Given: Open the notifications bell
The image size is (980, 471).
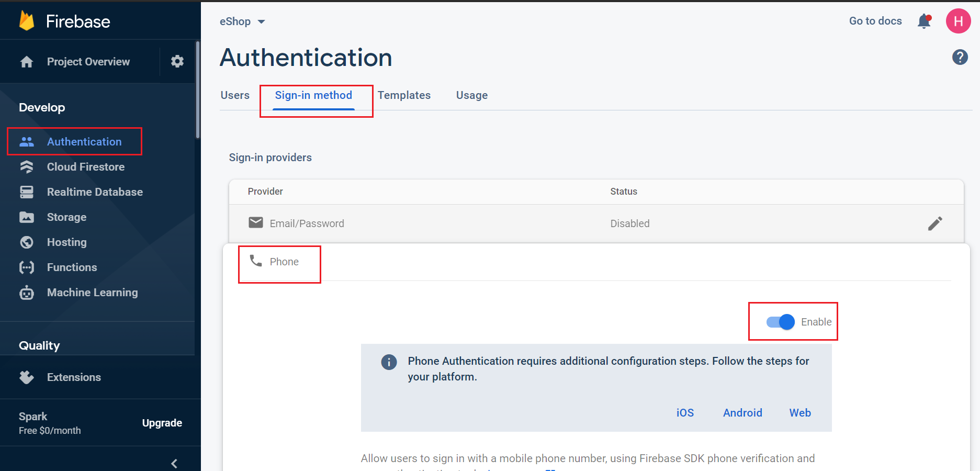Looking at the screenshot, I should pos(925,21).
